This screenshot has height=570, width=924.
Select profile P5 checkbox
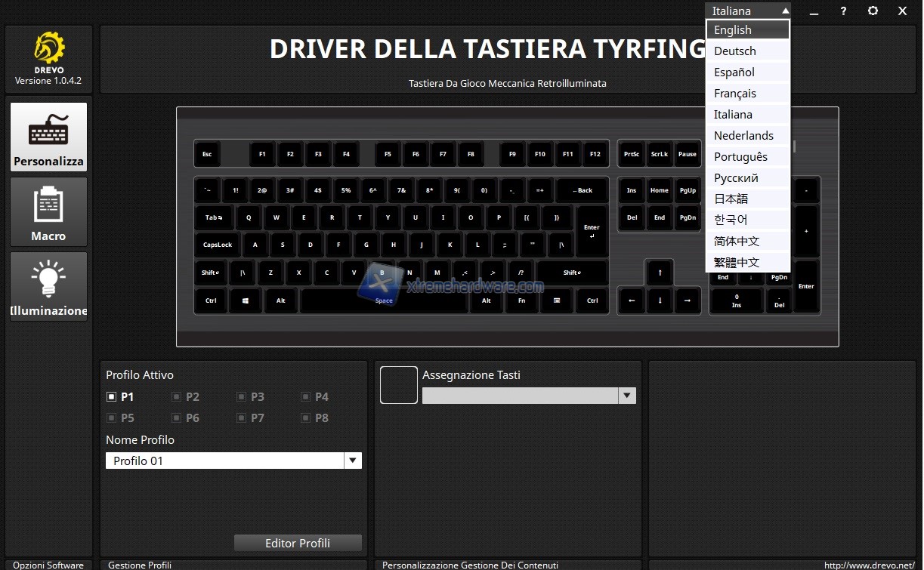112,417
